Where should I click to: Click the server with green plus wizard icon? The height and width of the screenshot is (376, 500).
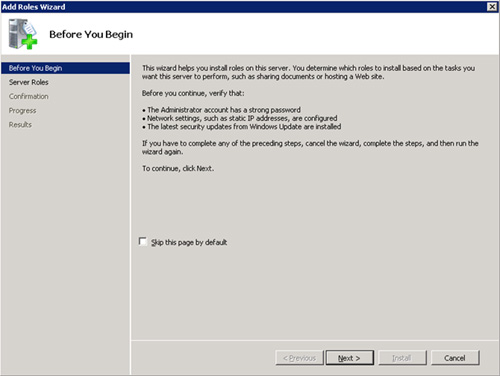point(23,34)
